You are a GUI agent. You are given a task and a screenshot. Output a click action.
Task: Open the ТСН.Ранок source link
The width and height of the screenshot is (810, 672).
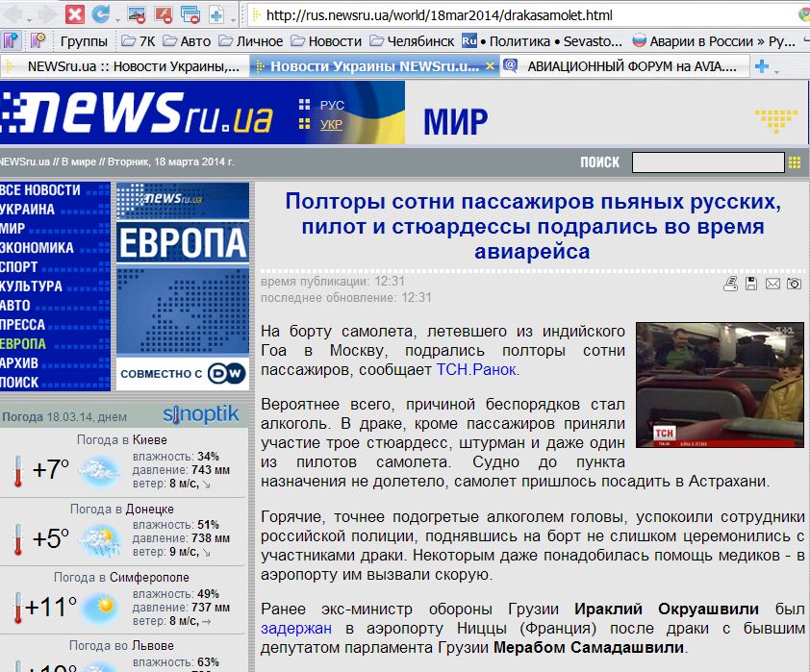[x=477, y=369]
